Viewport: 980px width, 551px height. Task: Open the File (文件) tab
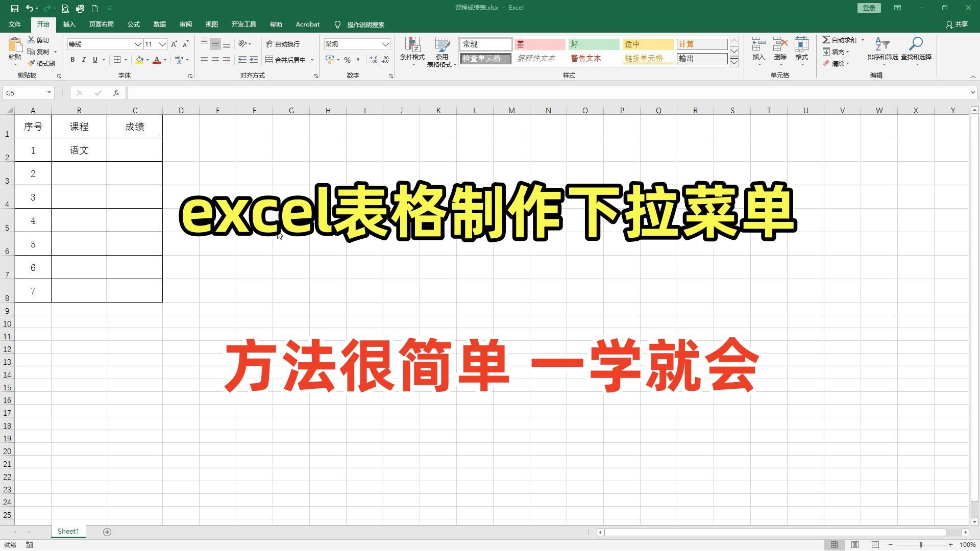click(15, 24)
